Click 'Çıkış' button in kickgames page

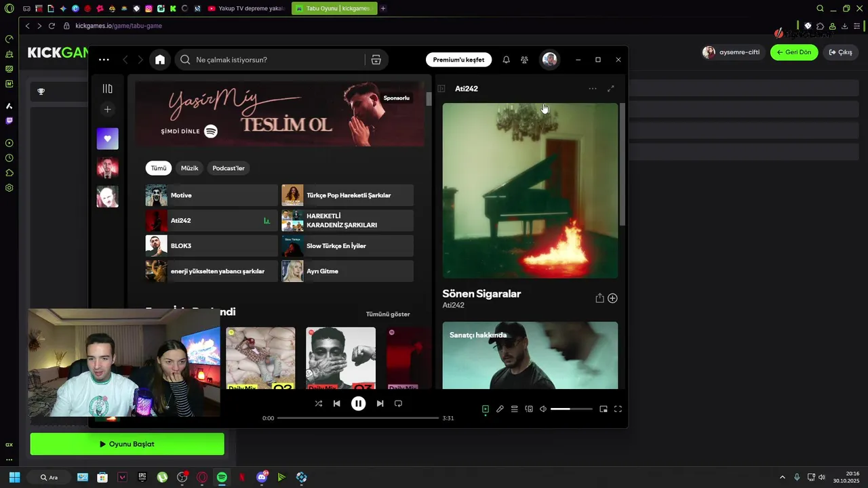840,52
